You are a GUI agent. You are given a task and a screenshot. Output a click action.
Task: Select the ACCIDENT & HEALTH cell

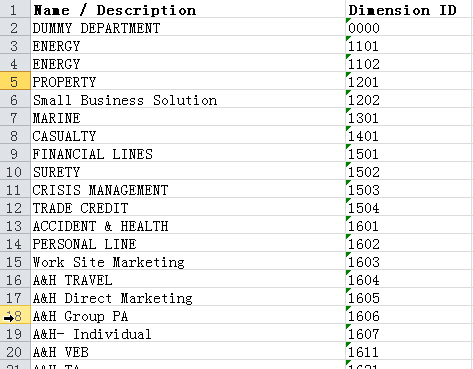pos(188,226)
